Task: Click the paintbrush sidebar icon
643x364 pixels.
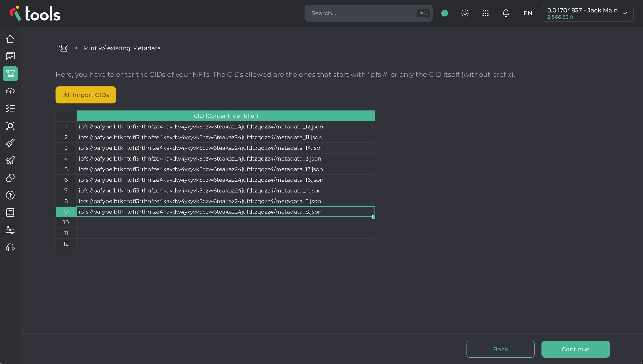Action: [10, 143]
